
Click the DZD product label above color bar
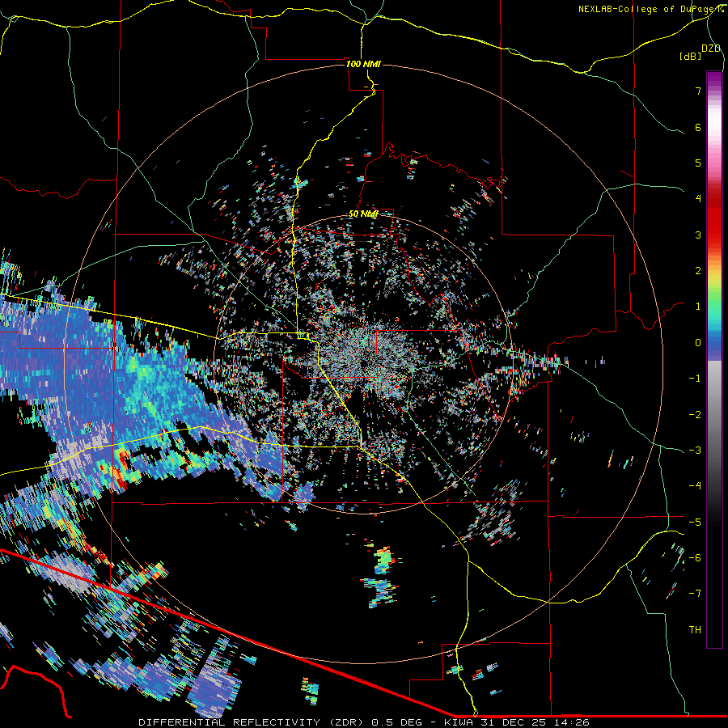(x=711, y=49)
